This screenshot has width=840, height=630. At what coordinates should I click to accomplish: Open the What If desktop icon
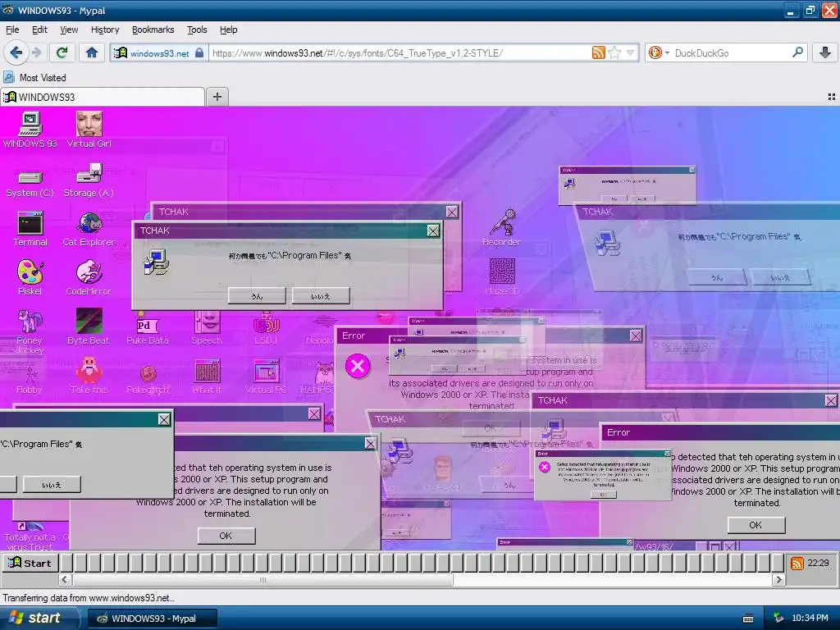(207, 377)
